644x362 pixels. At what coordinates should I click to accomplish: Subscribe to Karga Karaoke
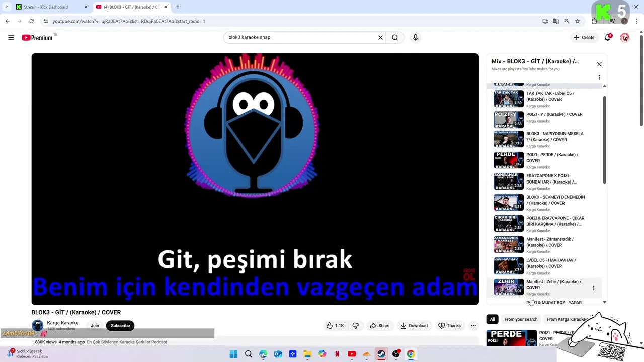120,326
